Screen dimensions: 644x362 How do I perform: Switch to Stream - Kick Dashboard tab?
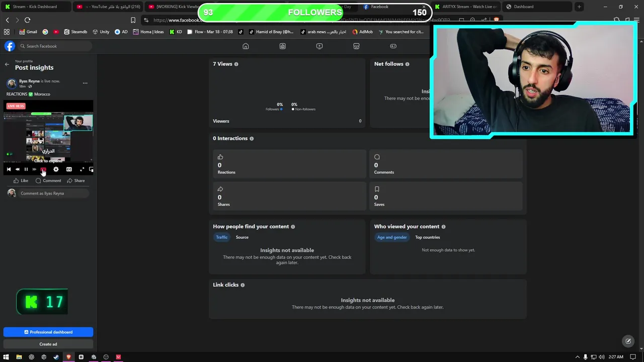35,7
